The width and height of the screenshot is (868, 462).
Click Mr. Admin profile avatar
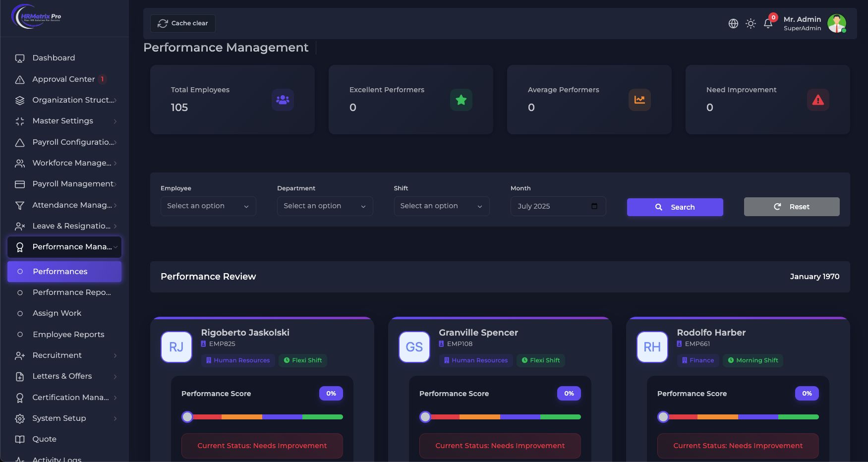point(836,23)
